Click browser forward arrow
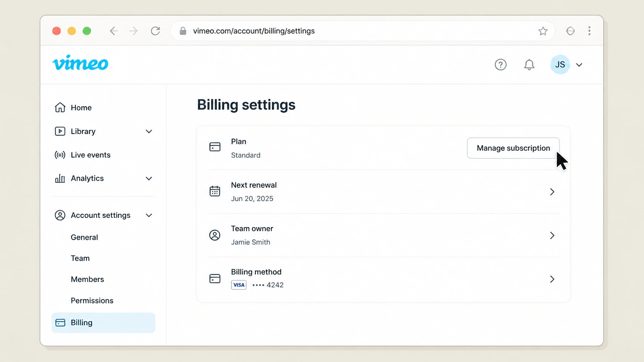 click(x=133, y=31)
